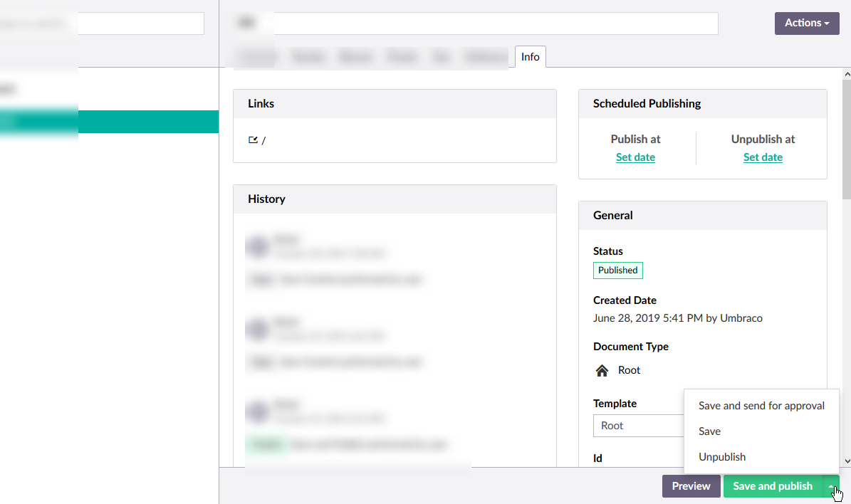Viewport: 851px width, 504px height.
Task: Switch to the Info tab
Action: pyautogui.click(x=530, y=56)
